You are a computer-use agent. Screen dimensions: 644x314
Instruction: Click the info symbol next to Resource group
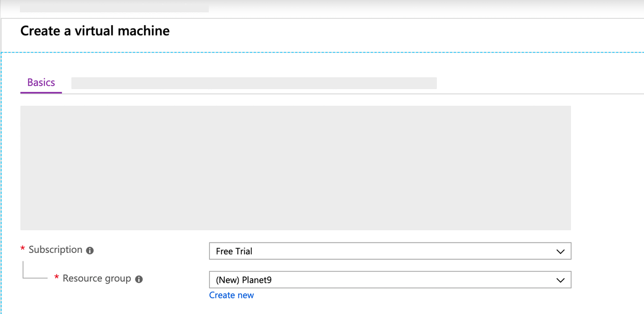click(140, 279)
